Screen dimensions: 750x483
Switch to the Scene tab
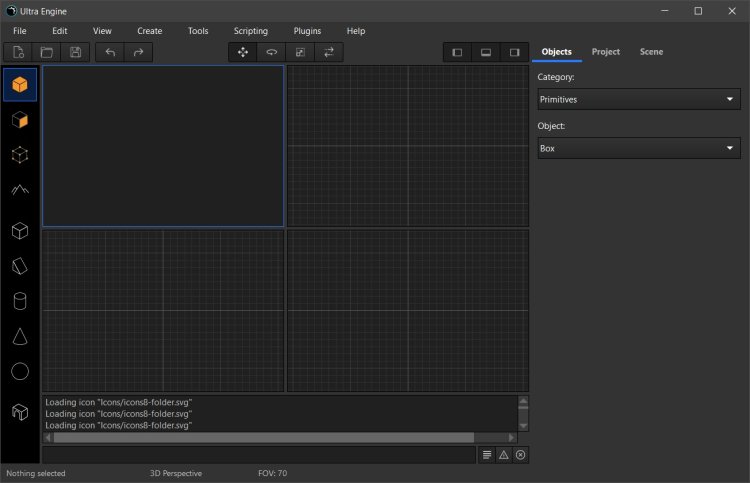pos(651,51)
